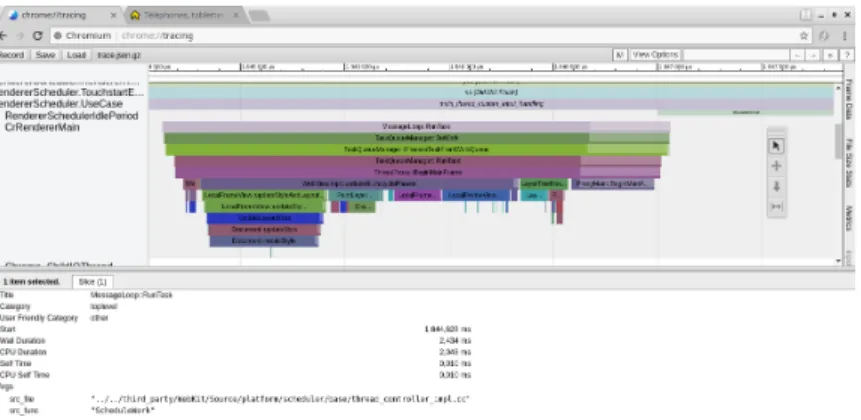This screenshot has height=420, width=861.
Task: Click the scroll up arrow of timeline scrollbar
Action: click(x=838, y=88)
